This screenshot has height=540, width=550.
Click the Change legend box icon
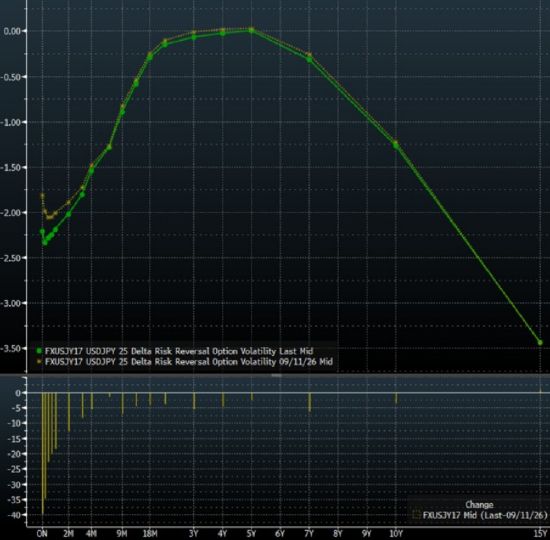pyautogui.click(x=416, y=515)
